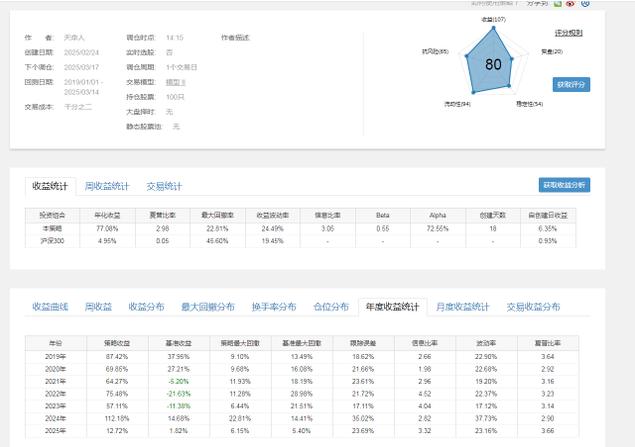635x447 pixels.
Task: Open the 交易统计 tab
Action: point(164,185)
